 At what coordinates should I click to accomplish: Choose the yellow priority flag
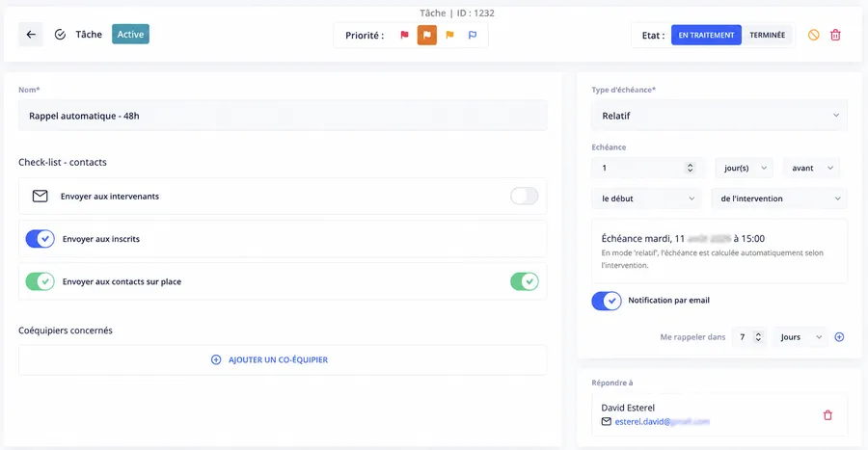(x=449, y=35)
